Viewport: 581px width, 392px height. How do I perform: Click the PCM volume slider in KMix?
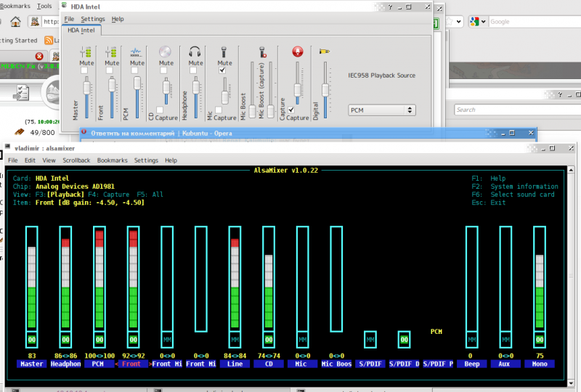coord(137,97)
